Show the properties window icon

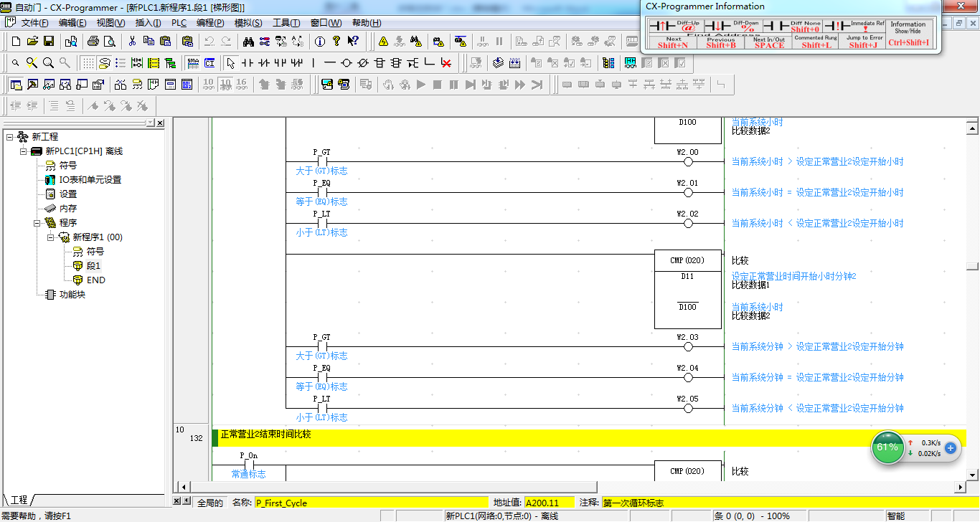98,85
